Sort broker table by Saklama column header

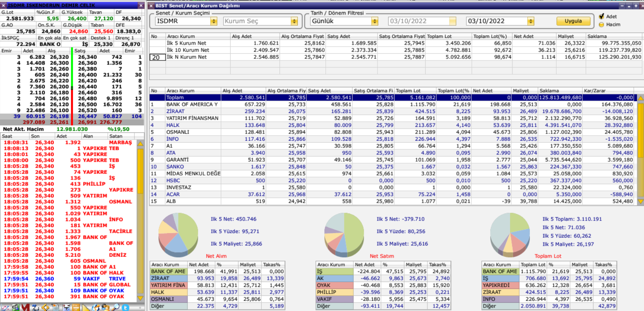560,90
